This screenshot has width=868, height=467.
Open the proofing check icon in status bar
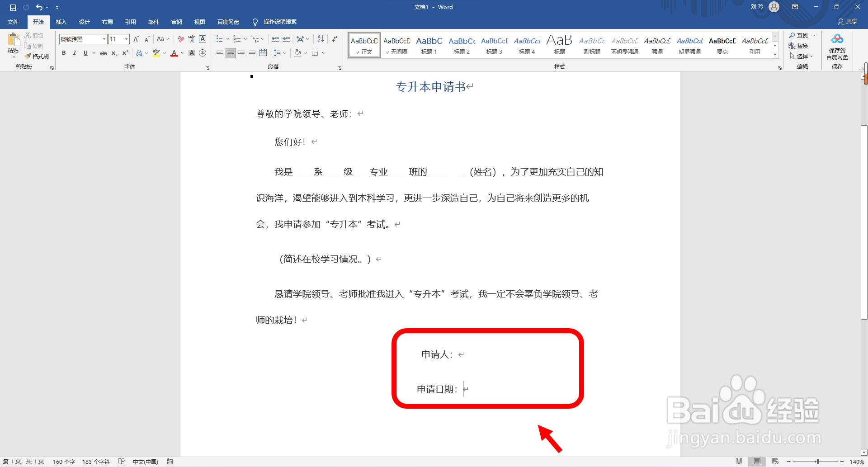121,462
